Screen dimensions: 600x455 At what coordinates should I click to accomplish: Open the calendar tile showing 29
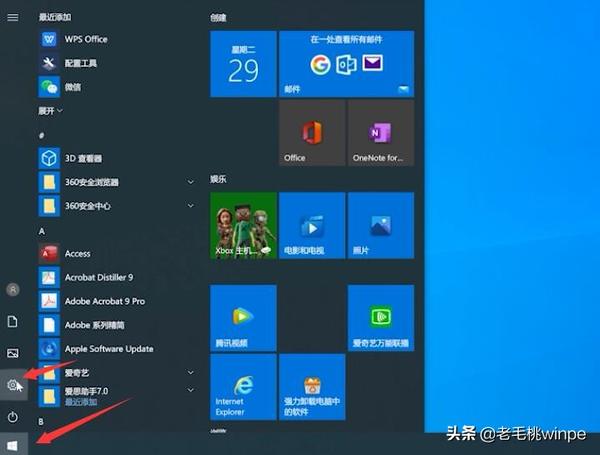(243, 64)
